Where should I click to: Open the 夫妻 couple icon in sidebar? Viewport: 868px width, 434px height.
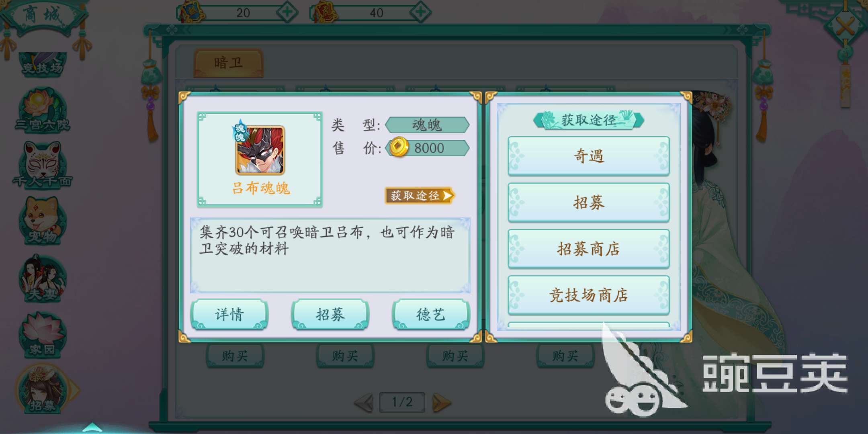pyautogui.click(x=43, y=278)
